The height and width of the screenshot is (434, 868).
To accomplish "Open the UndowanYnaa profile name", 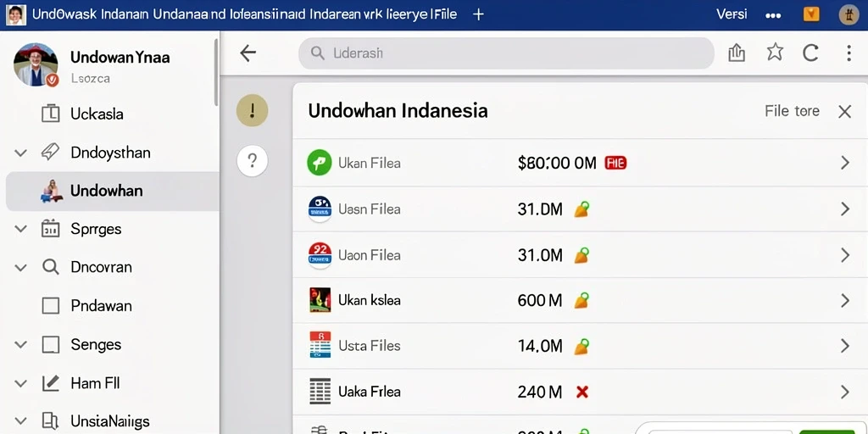I will coord(120,57).
